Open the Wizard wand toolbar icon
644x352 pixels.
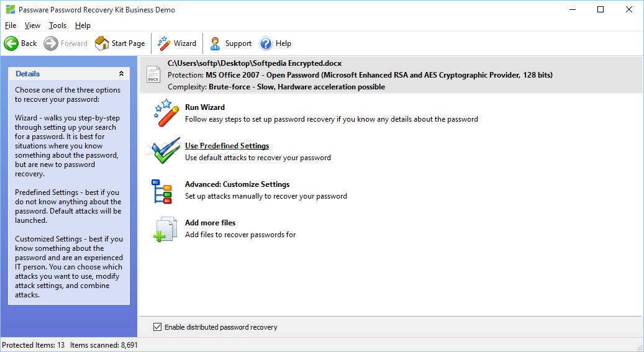coord(165,43)
